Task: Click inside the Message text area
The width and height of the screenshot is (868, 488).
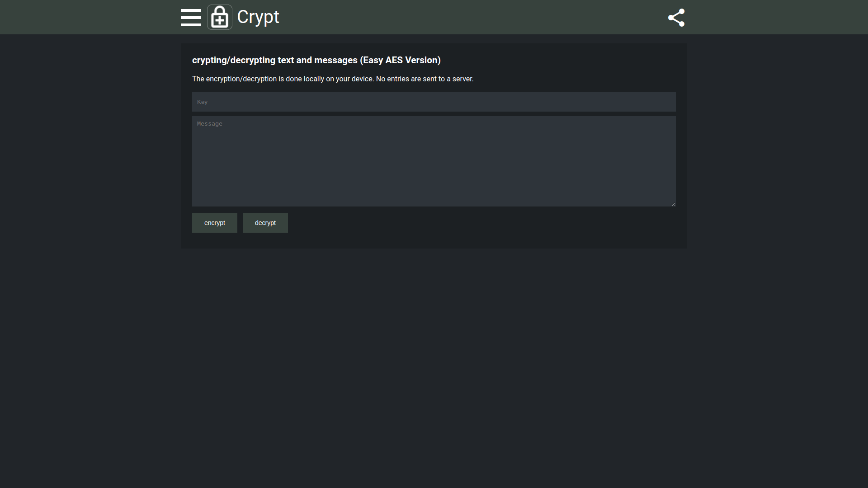Action: click(x=434, y=161)
